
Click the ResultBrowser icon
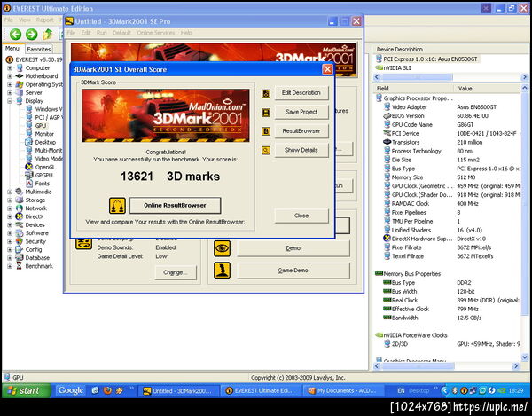pos(266,131)
